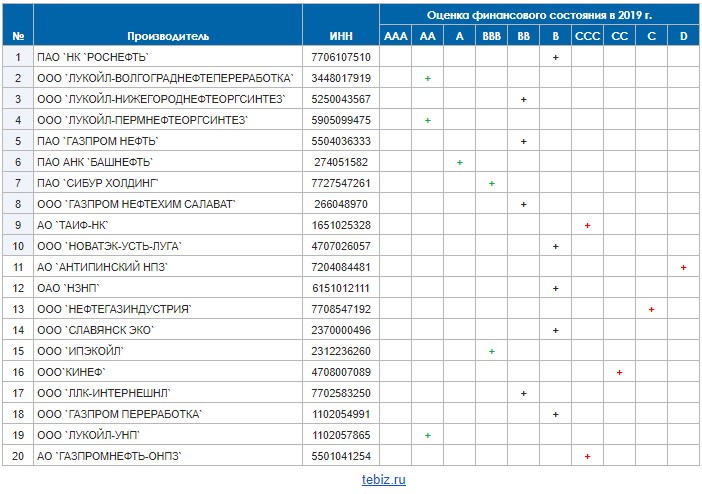This screenshot has width=702, height=494.
Task: Click the INN value 2370000496
Action: (x=341, y=331)
